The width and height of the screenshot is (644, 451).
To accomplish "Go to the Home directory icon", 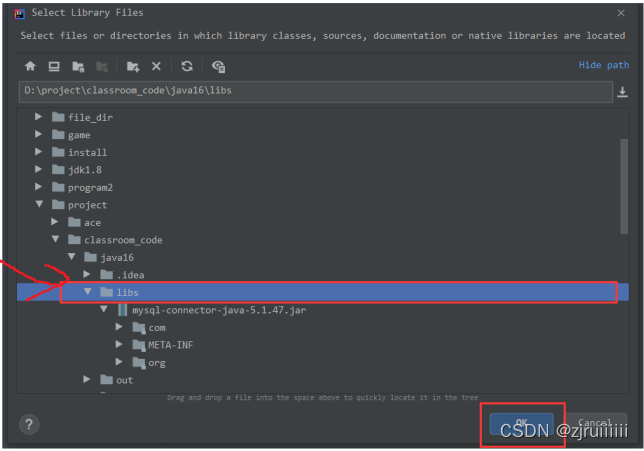I will (30, 66).
